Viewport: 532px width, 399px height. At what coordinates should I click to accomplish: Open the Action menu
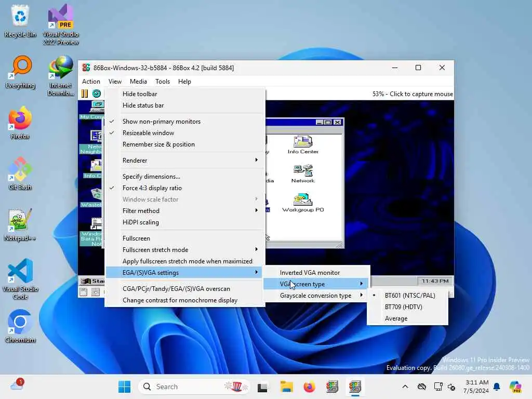91,82
